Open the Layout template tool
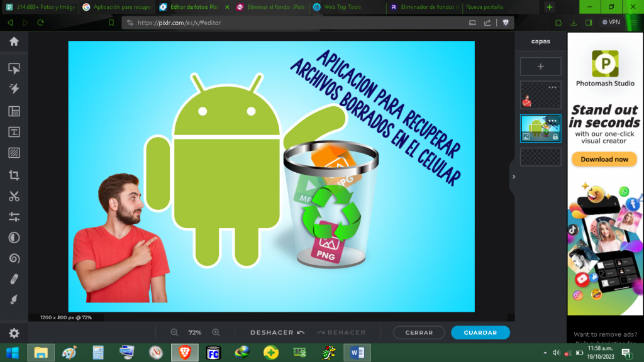The width and height of the screenshot is (644, 362). 14,111
